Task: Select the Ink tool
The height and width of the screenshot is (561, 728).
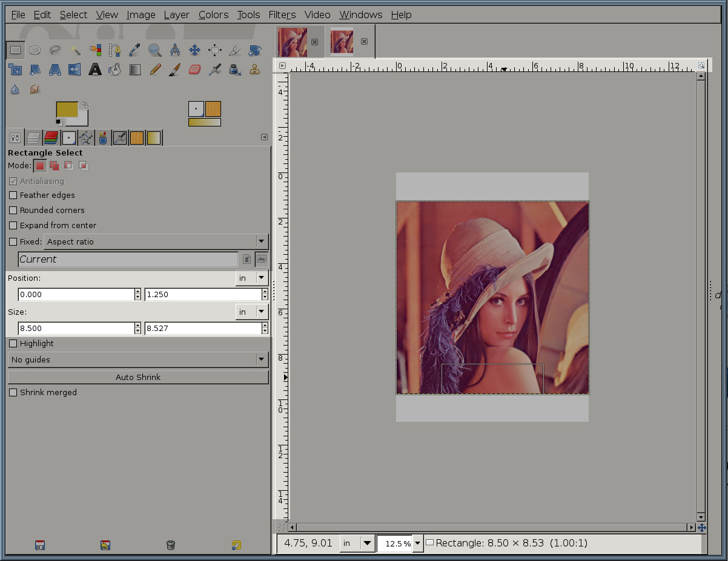Action: 235,70
